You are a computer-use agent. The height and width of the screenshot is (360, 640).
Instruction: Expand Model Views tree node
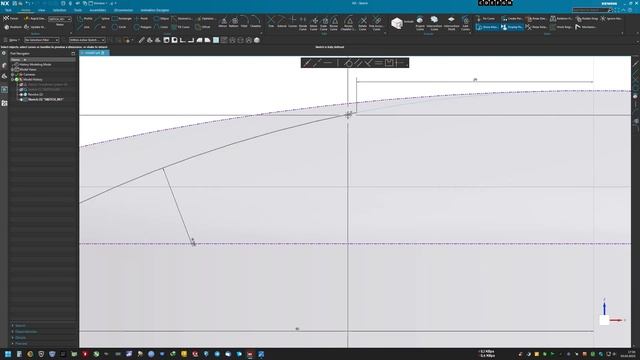pyautogui.click(x=12, y=70)
